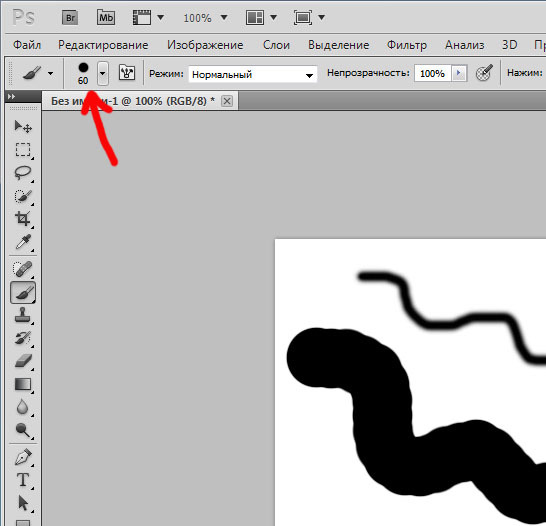
Task: Open the Непрозрачность opacity slider arrow
Action: tap(459, 73)
